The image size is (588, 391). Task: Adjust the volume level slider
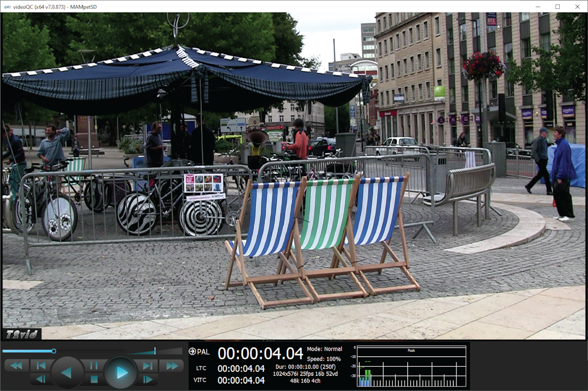tap(155, 351)
